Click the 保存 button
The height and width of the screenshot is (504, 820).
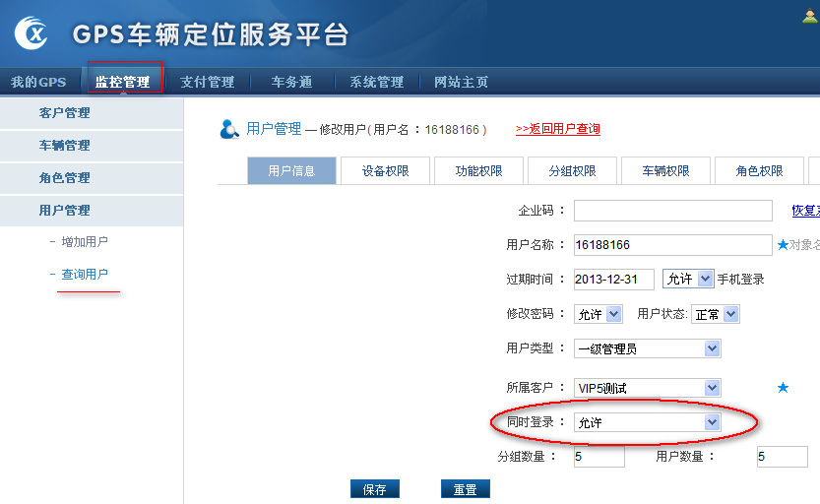(x=374, y=489)
